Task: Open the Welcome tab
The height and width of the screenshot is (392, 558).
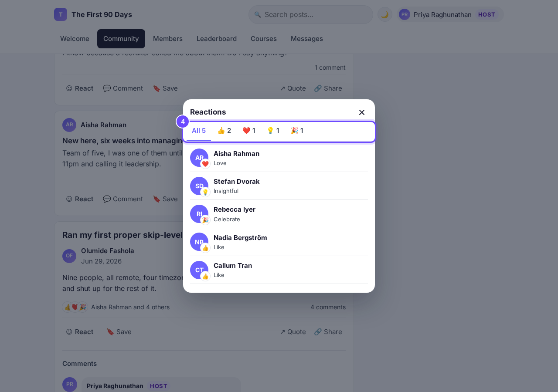Action: (75, 39)
